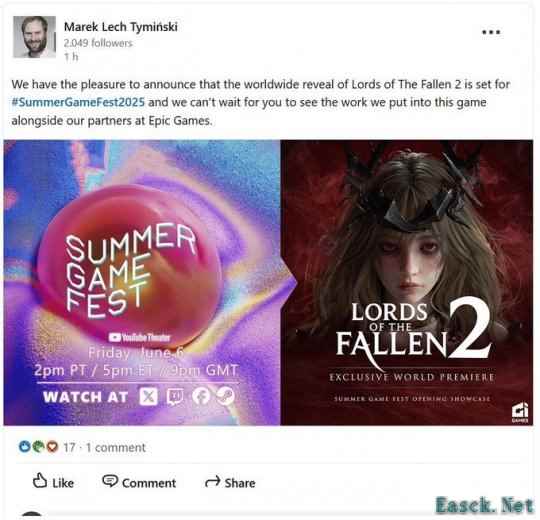Open the three-dot post options menu

click(x=491, y=32)
